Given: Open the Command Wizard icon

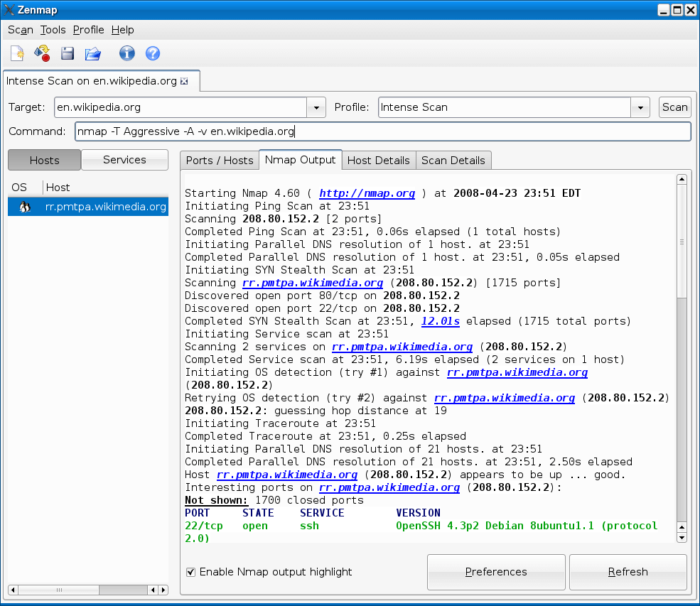Looking at the screenshot, I should click(x=41, y=53).
